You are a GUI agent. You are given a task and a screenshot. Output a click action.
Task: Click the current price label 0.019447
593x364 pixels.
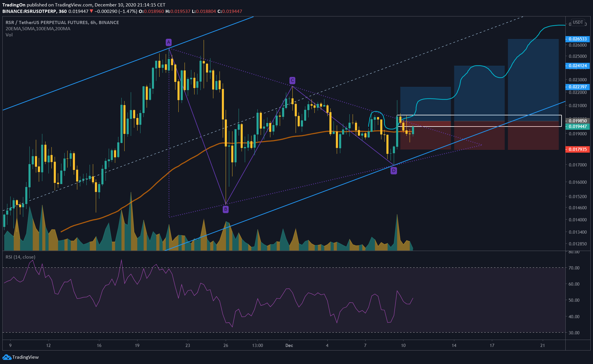(577, 127)
